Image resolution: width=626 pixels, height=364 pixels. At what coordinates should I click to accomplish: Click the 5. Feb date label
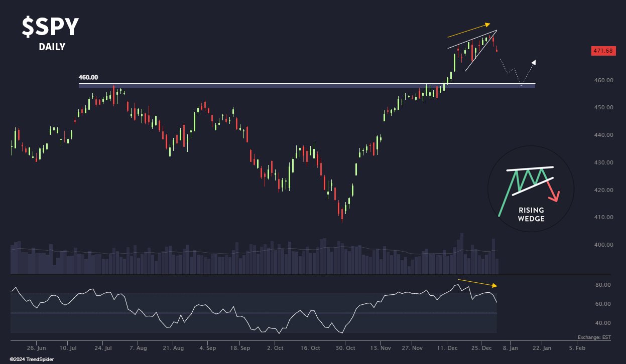pyautogui.click(x=577, y=347)
